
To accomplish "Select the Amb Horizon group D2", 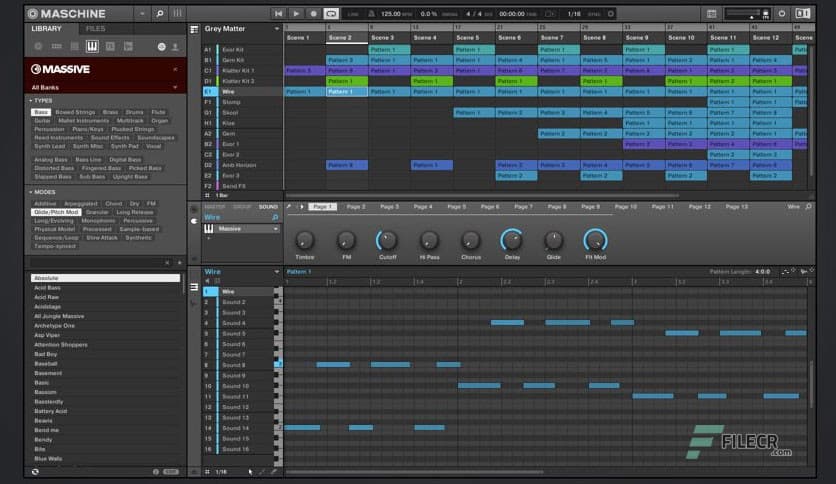I will (243, 165).
